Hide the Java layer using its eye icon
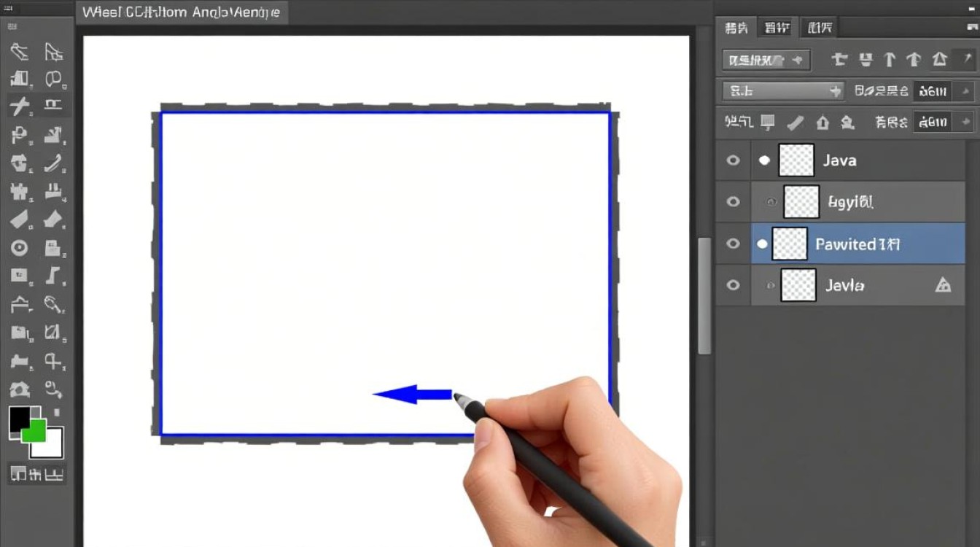 734,160
